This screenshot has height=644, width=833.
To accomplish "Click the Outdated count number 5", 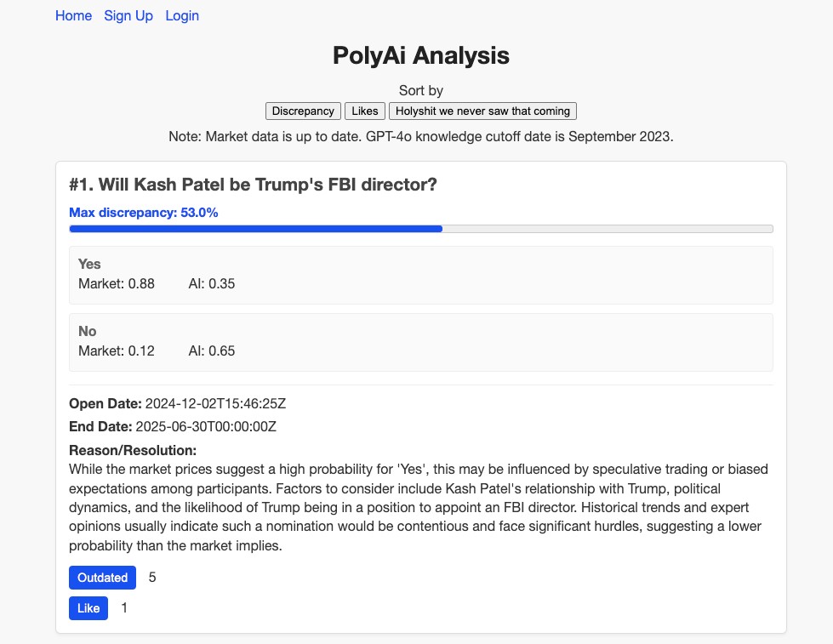I will [x=152, y=578].
